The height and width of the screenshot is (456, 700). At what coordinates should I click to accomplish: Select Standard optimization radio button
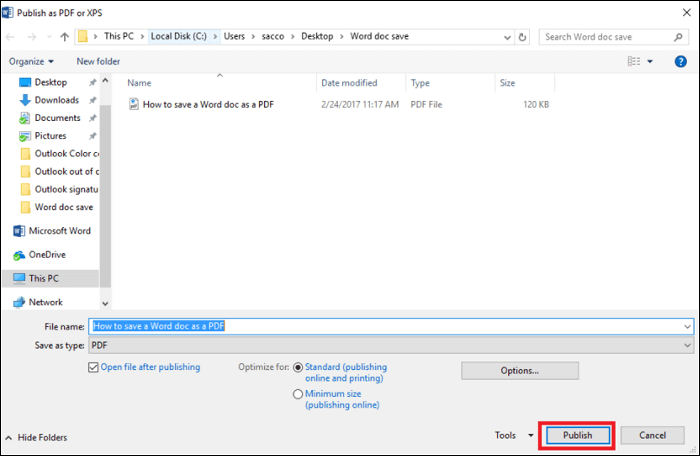click(x=298, y=367)
